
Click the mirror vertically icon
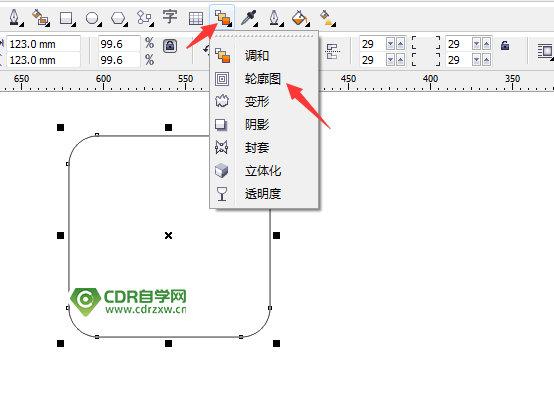tap(332, 52)
